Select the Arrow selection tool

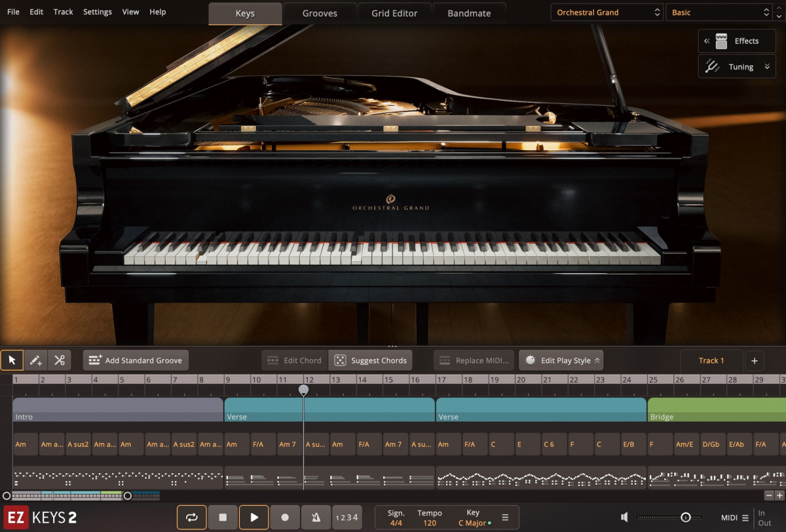click(x=11, y=360)
